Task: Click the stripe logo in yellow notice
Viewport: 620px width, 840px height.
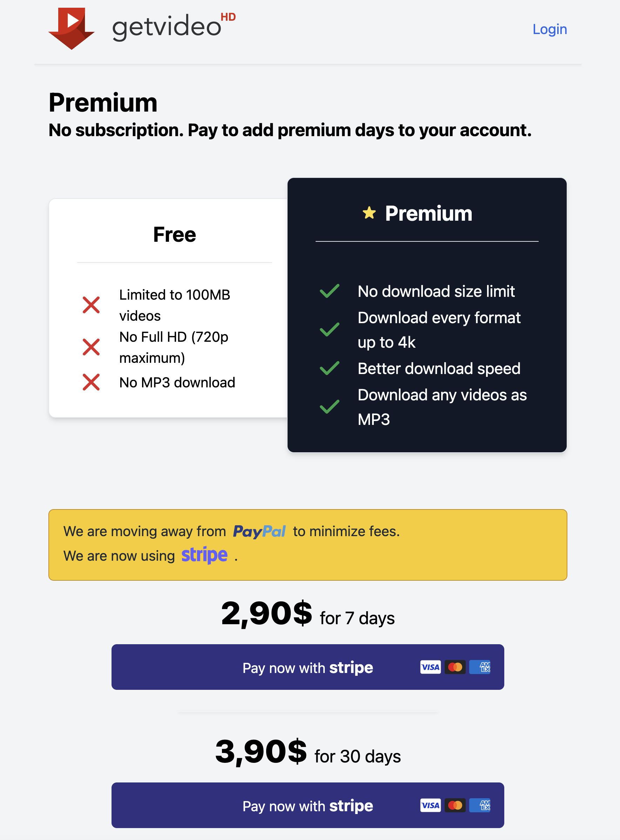Action: pyautogui.click(x=204, y=555)
